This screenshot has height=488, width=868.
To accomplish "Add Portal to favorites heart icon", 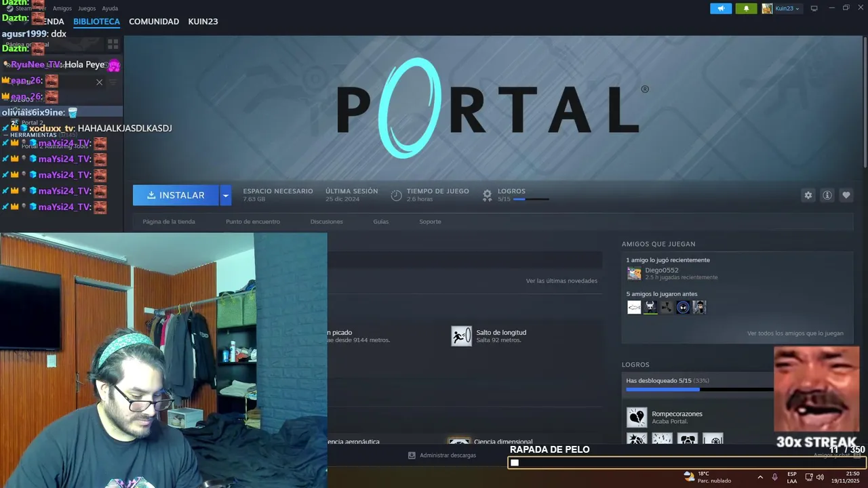I will 846,195.
